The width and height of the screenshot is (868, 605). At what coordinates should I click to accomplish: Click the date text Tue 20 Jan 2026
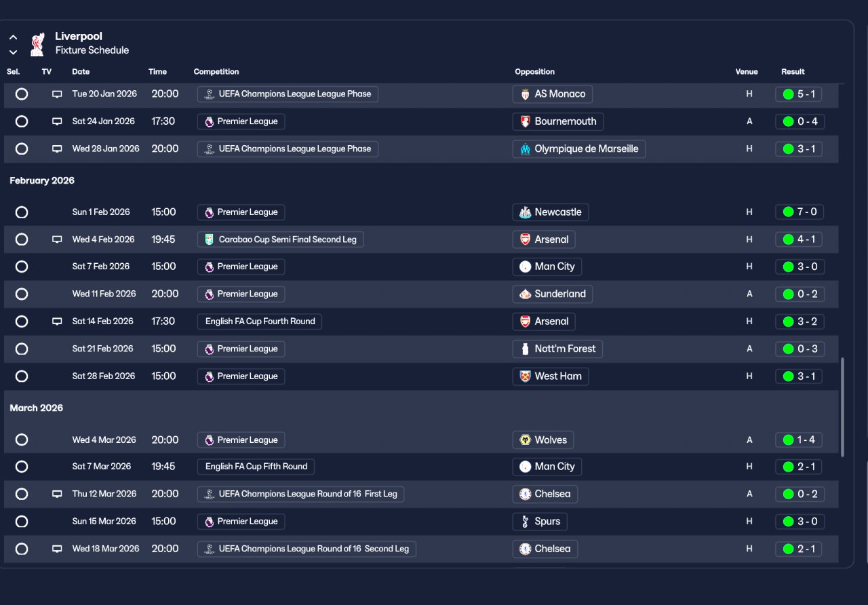pyautogui.click(x=104, y=94)
